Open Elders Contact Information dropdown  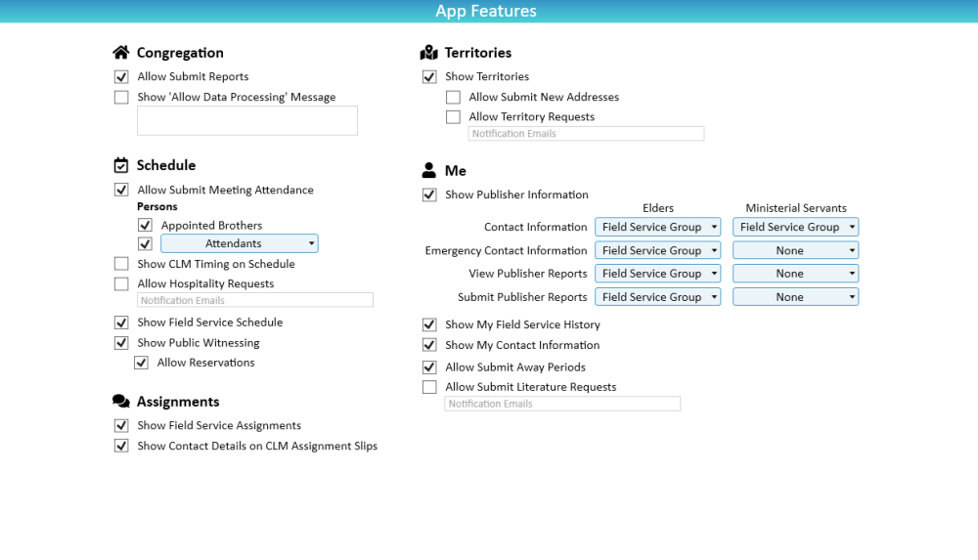point(657,227)
